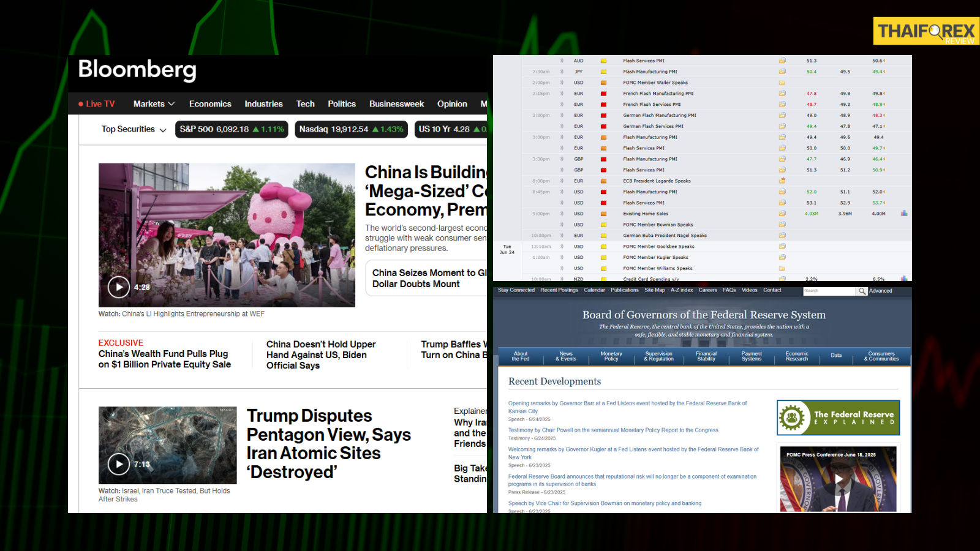Image resolution: width=980 pixels, height=551 pixels.
Task: Open the Opinion section on Bloomberg
Action: point(452,104)
